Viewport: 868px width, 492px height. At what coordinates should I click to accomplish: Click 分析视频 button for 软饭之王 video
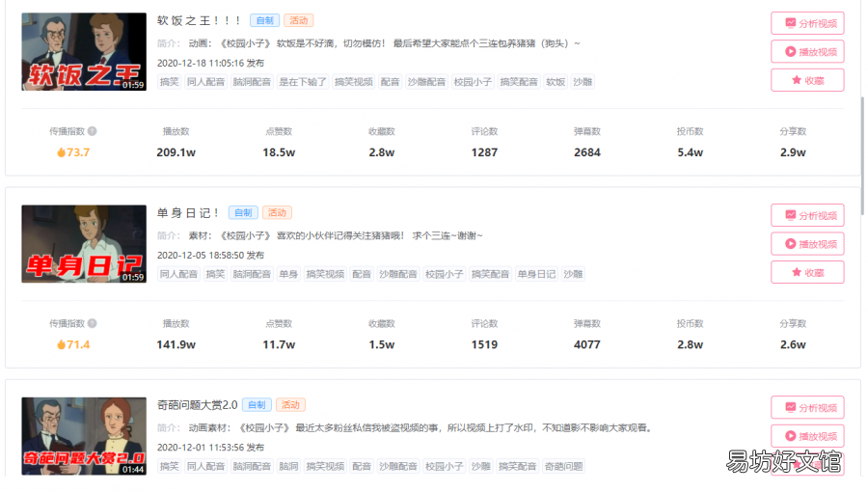pyautogui.click(x=807, y=23)
